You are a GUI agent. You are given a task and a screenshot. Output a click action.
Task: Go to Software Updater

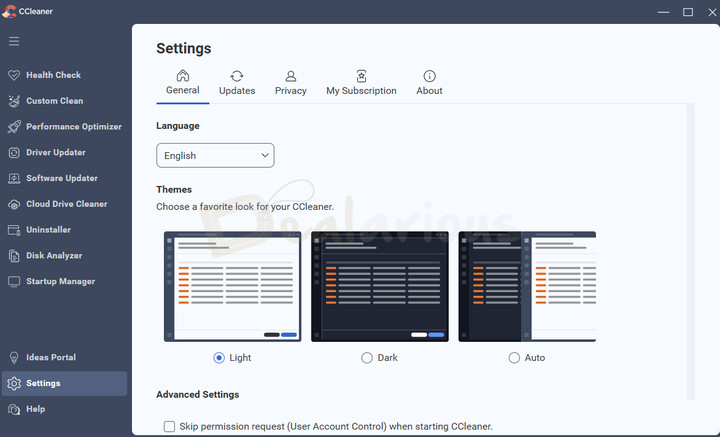pos(61,178)
